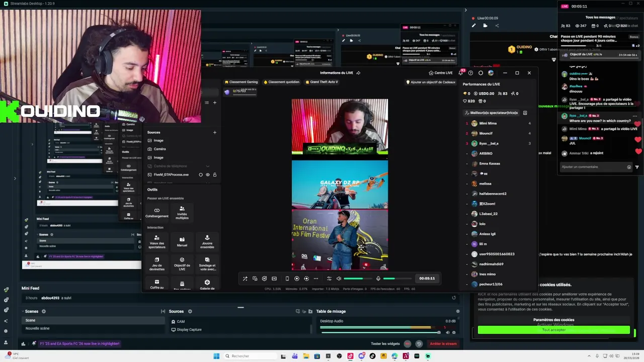Open the Cohébergement tool
644x362 pixels.
click(157, 213)
